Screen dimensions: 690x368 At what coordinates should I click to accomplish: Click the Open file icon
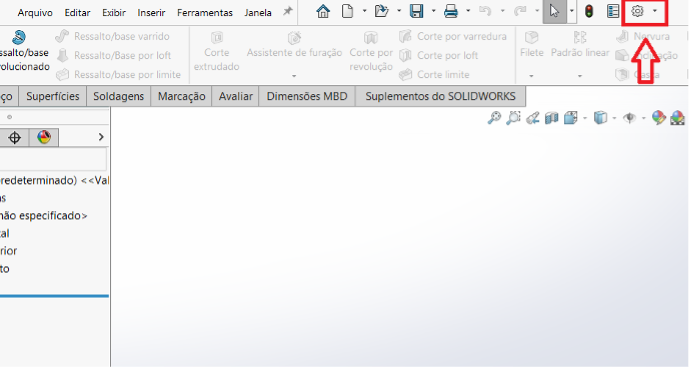coord(381,11)
